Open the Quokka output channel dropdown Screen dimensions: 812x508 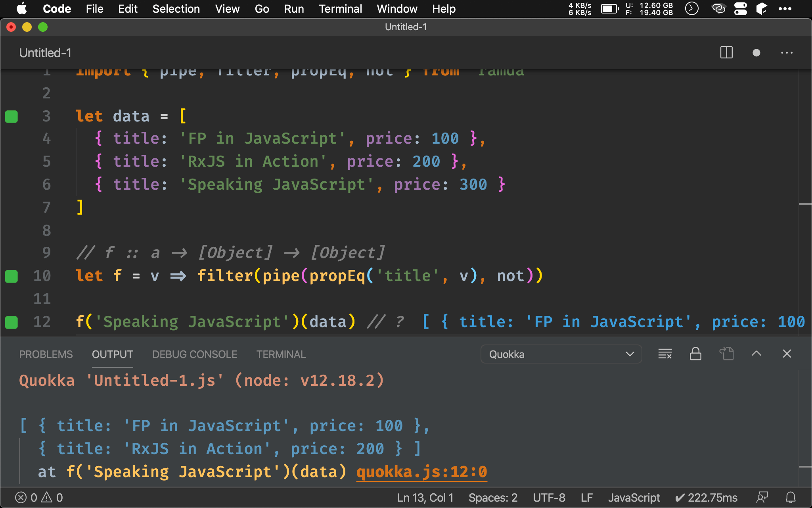pyautogui.click(x=561, y=354)
